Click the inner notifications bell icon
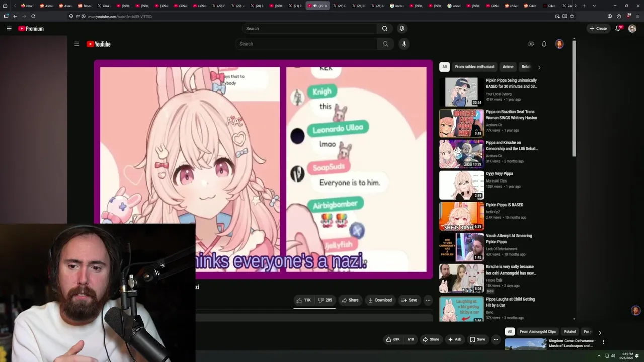This screenshot has width=644, height=362. click(544, 44)
